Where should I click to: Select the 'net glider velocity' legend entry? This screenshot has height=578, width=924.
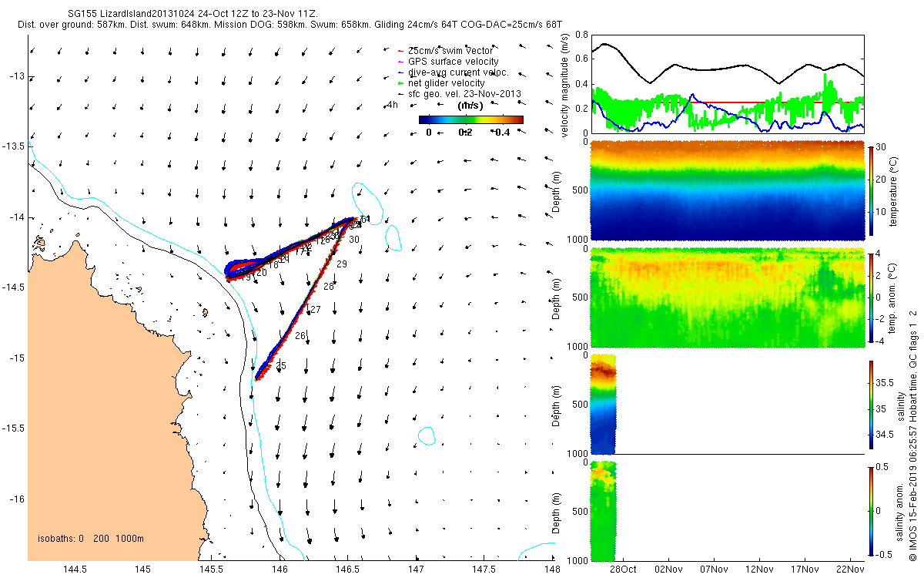[440, 82]
